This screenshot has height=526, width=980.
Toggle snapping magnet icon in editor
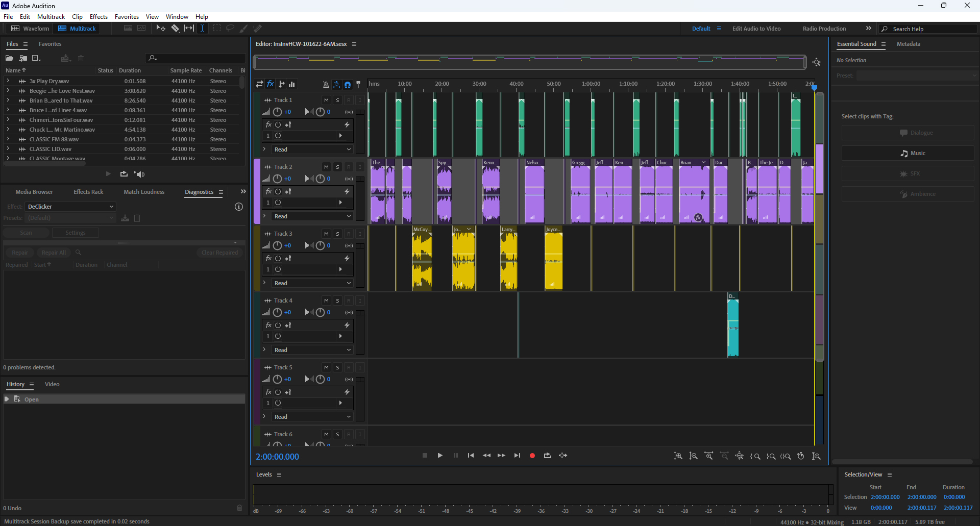[x=348, y=84]
